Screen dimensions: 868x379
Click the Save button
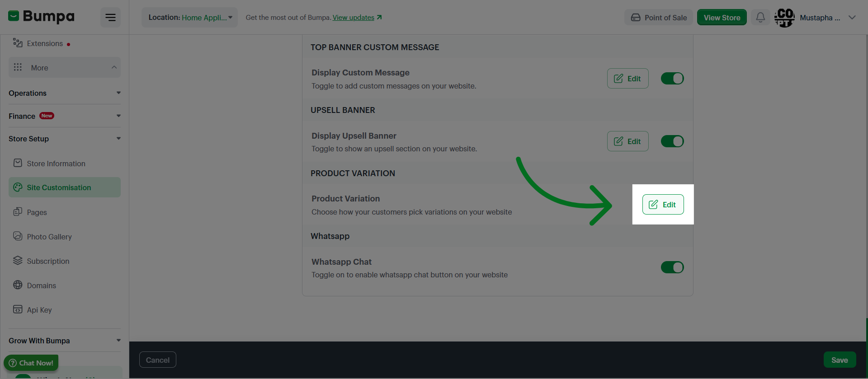[840, 360]
